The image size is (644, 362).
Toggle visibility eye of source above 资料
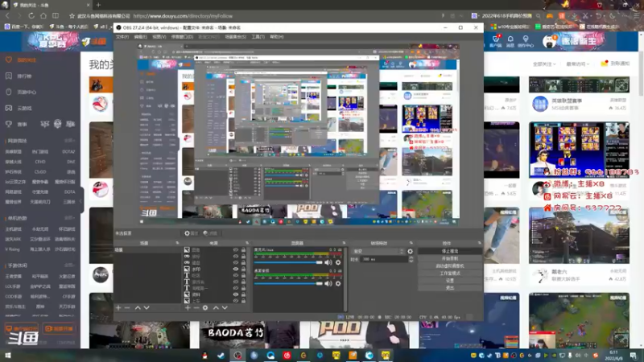point(236,288)
